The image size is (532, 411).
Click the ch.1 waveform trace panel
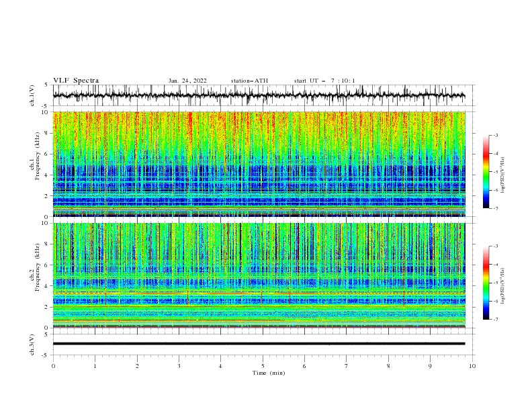263,95
